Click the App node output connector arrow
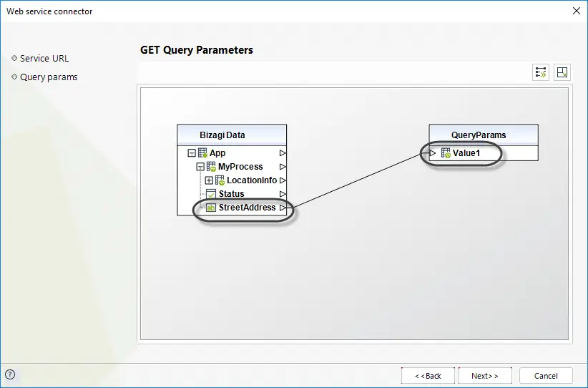 (x=283, y=153)
